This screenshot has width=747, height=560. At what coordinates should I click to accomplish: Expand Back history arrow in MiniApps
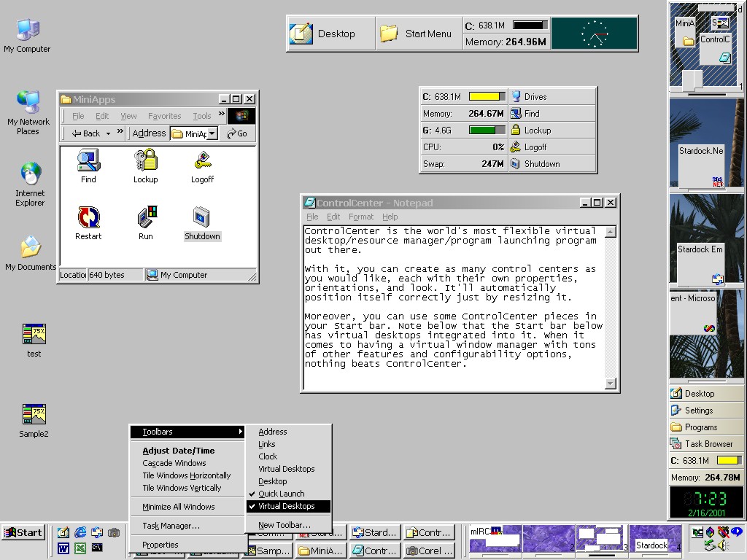(108, 133)
